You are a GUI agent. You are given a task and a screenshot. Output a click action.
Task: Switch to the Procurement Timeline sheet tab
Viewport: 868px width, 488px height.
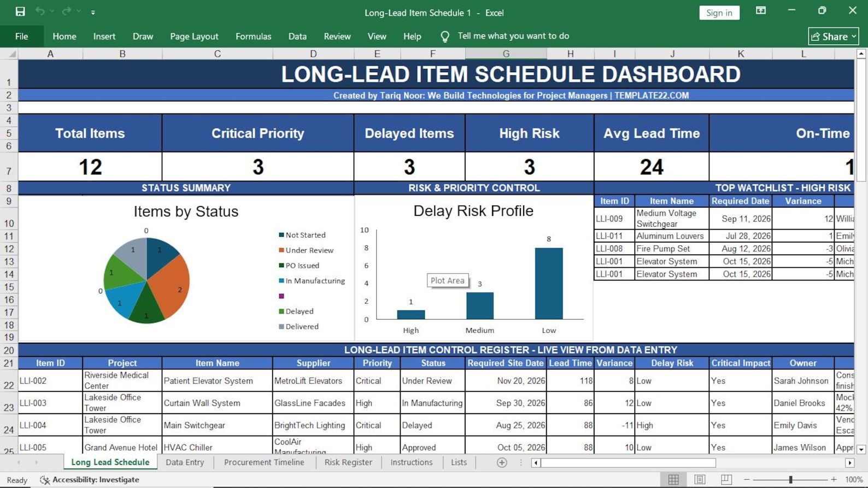pyautogui.click(x=264, y=462)
